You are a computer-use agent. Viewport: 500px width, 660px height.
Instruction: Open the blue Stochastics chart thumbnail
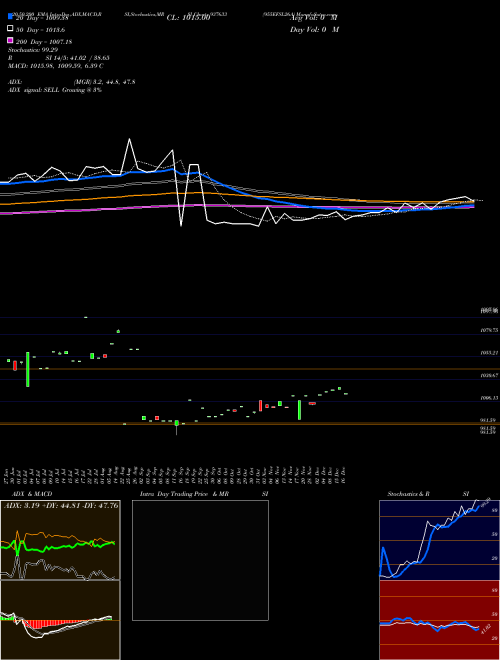(439, 540)
